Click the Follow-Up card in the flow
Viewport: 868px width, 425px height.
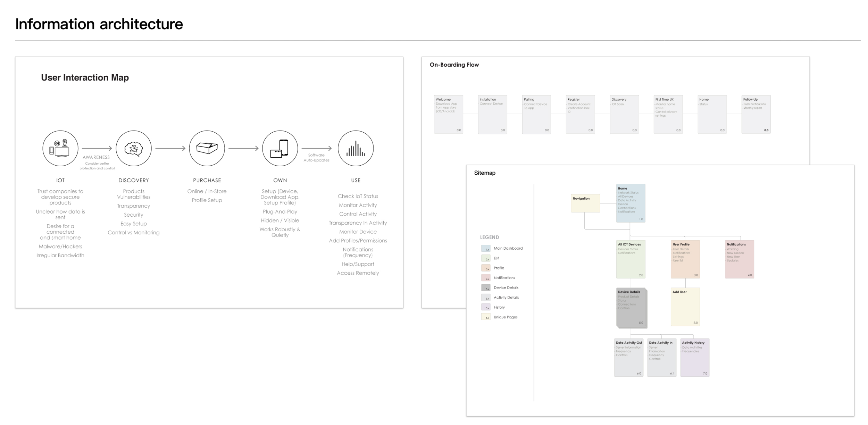click(756, 115)
